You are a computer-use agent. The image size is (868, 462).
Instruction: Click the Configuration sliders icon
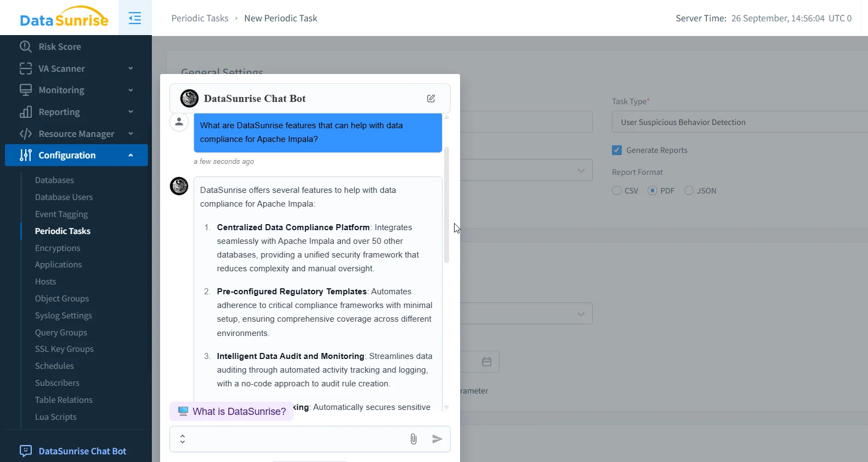pyautogui.click(x=26, y=155)
